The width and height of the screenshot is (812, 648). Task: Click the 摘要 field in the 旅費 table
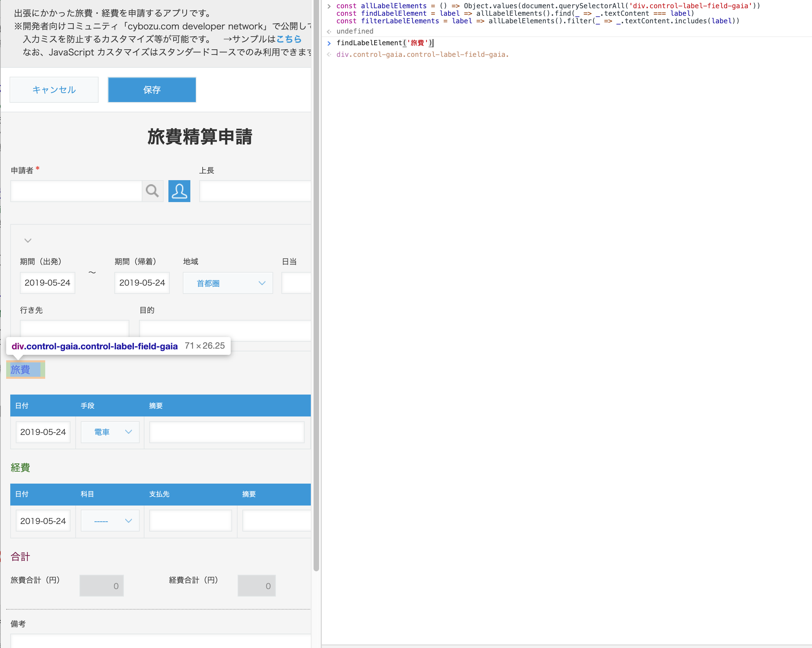[x=227, y=432]
